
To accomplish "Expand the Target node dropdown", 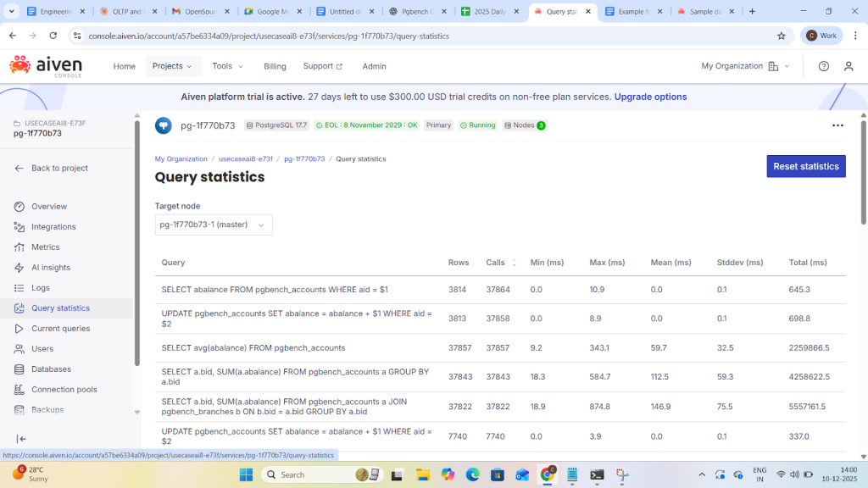I will click(x=214, y=225).
